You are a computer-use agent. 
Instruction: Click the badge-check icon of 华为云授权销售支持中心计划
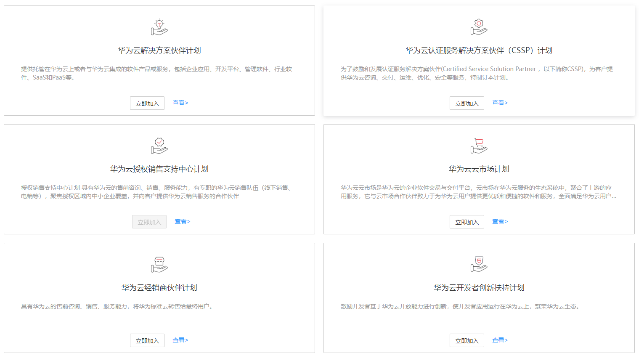pyautogui.click(x=159, y=146)
